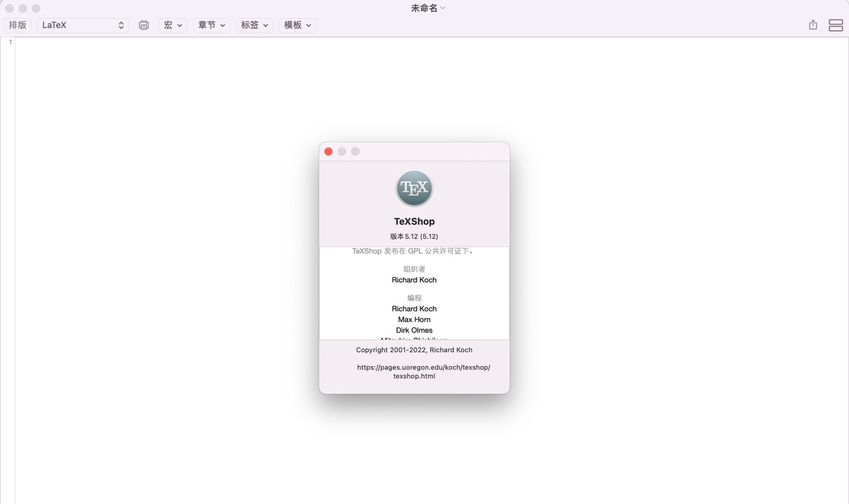Click line number 1 in the gutter
The width and height of the screenshot is (849, 504).
tap(10, 42)
